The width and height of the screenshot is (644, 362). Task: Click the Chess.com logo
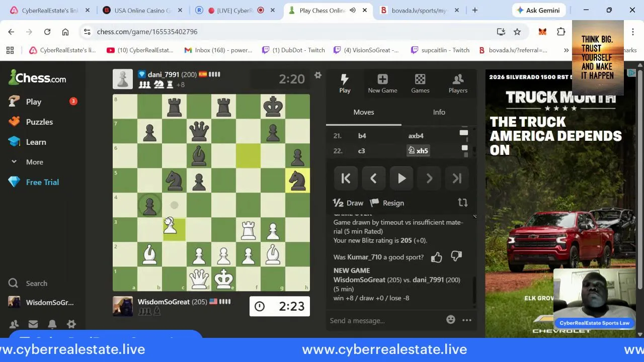[37, 78]
